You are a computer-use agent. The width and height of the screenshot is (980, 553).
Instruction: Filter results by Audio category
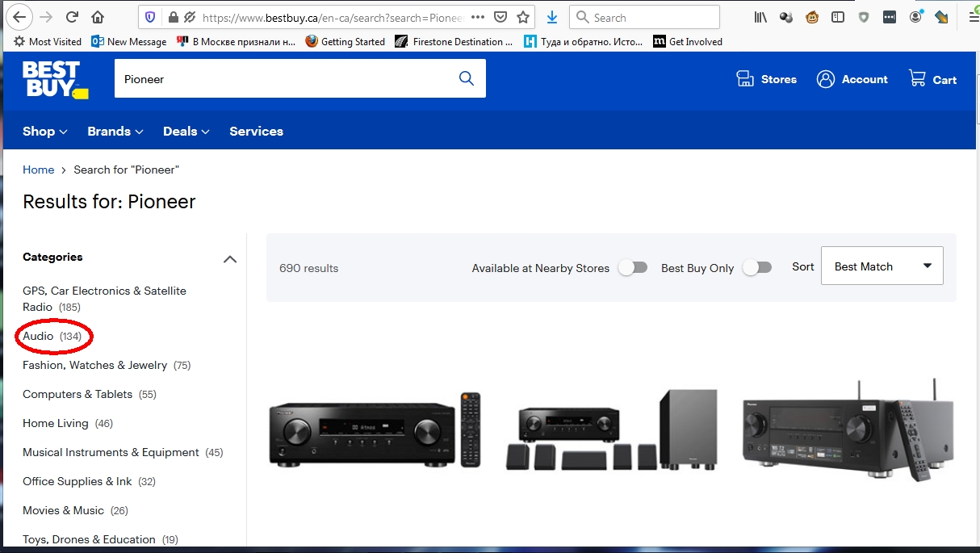[52, 336]
